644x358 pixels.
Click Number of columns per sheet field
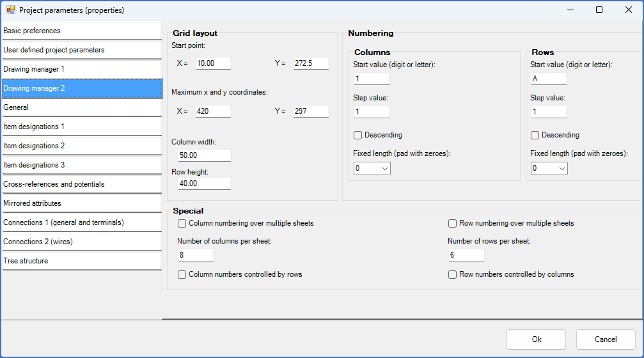point(196,255)
